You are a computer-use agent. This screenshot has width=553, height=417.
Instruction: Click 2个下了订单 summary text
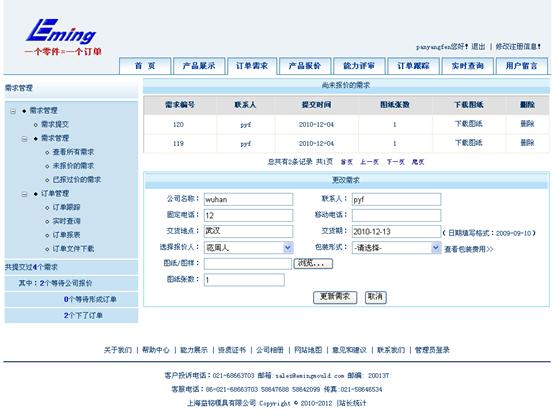[83, 315]
